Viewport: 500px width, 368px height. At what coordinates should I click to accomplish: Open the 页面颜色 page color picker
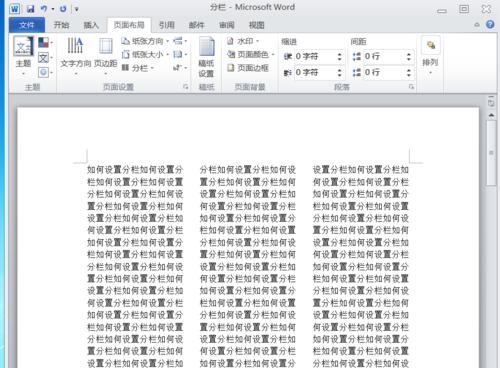click(250, 54)
